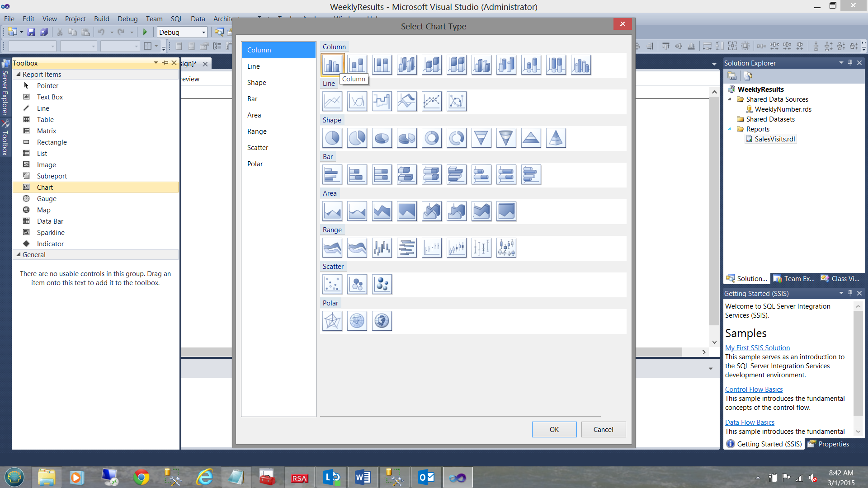Open the Build menu
The width and height of the screenshot is (868, 488).
(101, 19)
